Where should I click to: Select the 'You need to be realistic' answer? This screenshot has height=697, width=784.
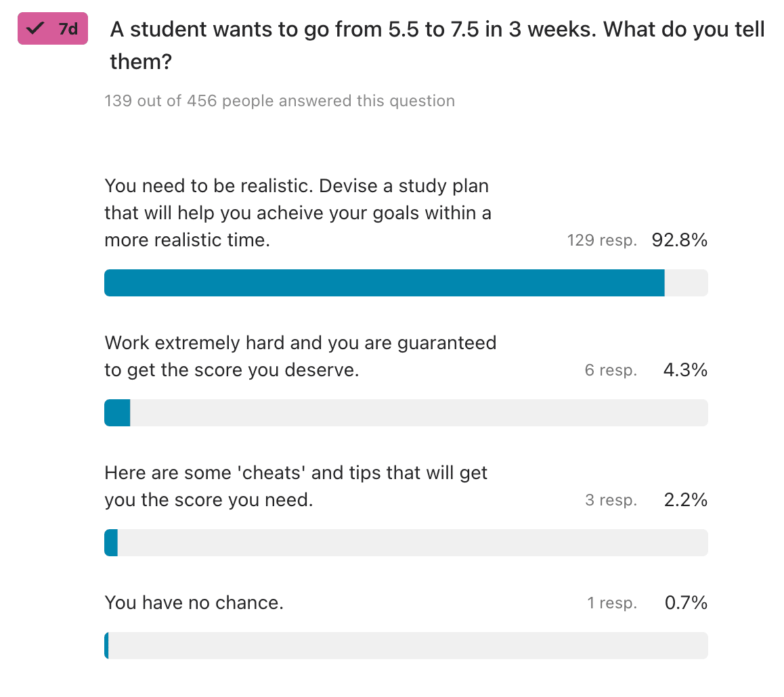pyautogui.click(x=298, y=213)
